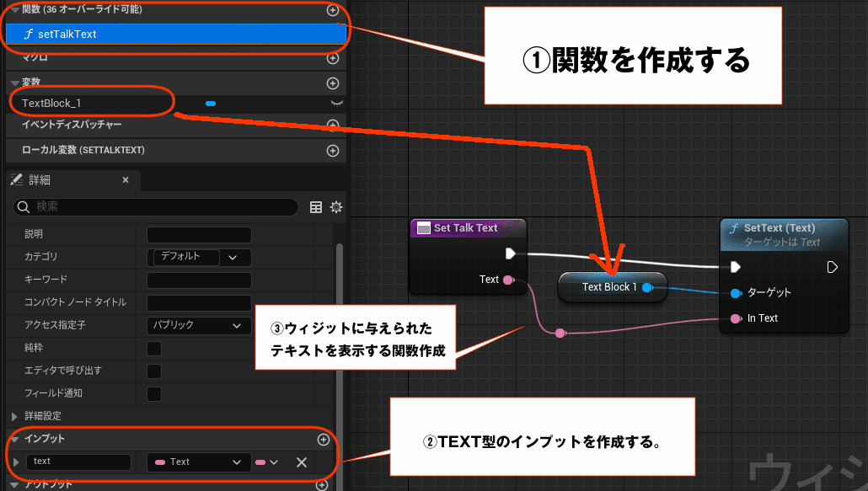Collapse the 変数 section
868x491 pixels.
tap(15, 83)
